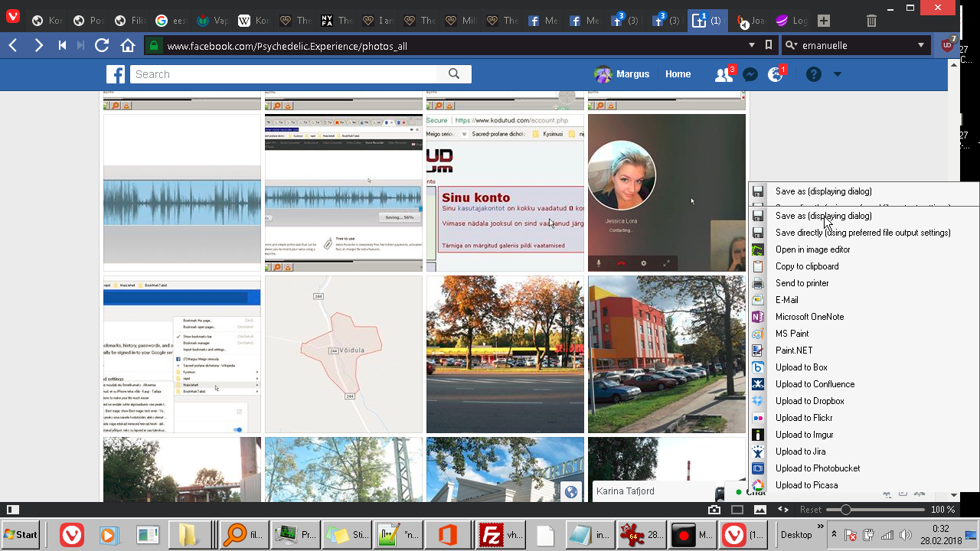Screen dimensions: 980x551
Task: Select MS Paint from menu
Action: click(864, 334)
